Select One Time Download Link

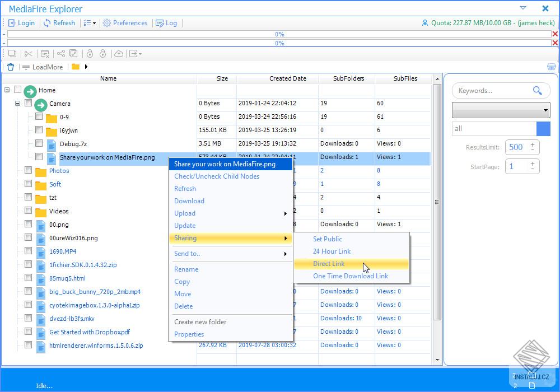(351, 276)
